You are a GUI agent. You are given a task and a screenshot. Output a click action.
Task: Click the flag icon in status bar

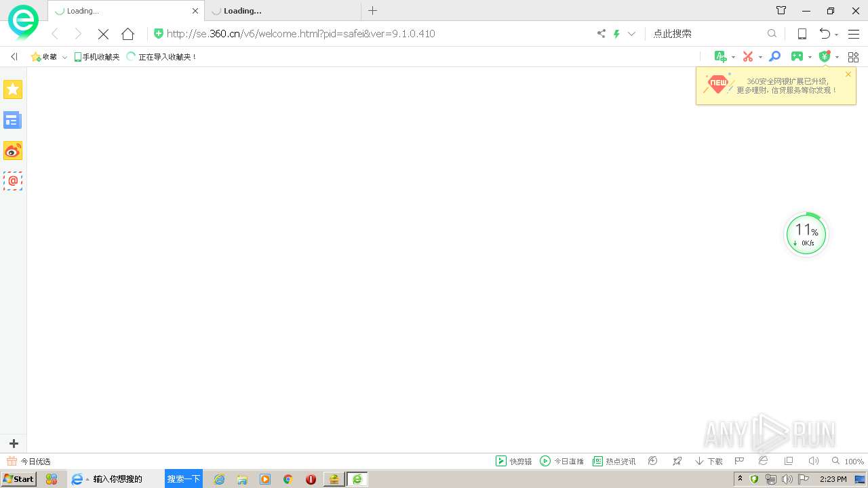[x=740, y=461]
